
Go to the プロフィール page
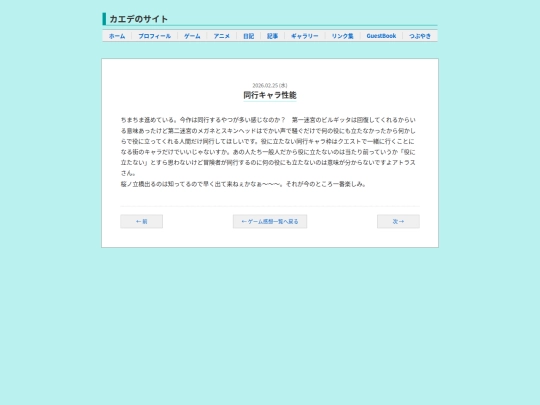pyautogui.click(x=155, y=36)
